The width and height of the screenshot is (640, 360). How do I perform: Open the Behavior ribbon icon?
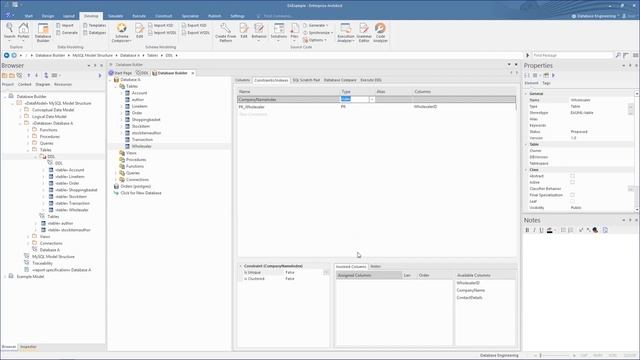click(259, 31)
